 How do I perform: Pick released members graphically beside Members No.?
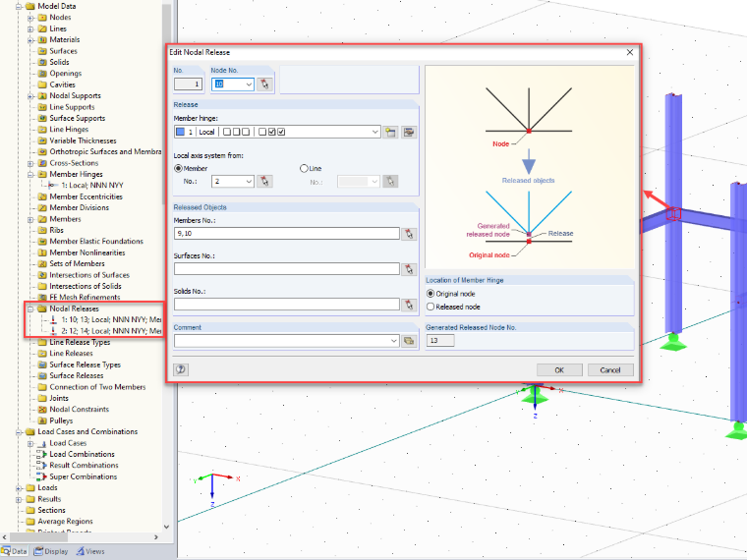409,234
